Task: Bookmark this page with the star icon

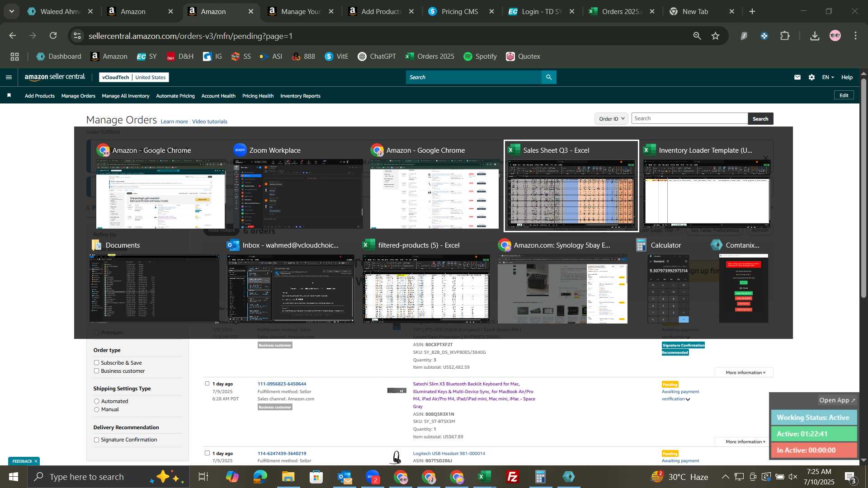Action: [715, 36]
